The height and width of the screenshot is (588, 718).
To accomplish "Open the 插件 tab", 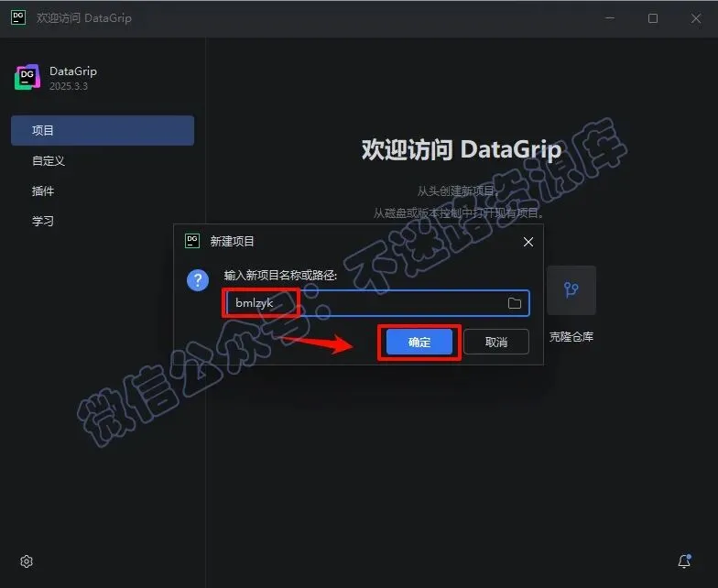I will click(x=43, y=191).
